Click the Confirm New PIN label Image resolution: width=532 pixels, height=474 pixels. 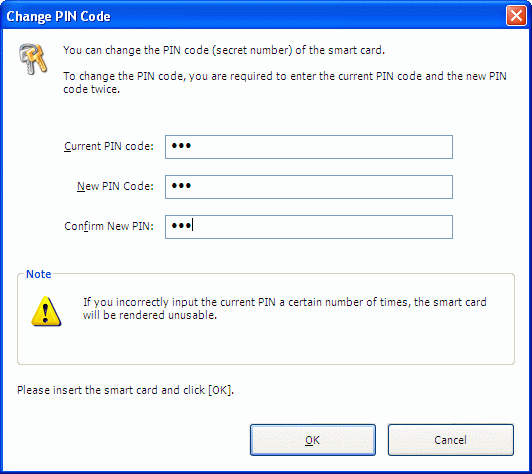coord(109,226)
